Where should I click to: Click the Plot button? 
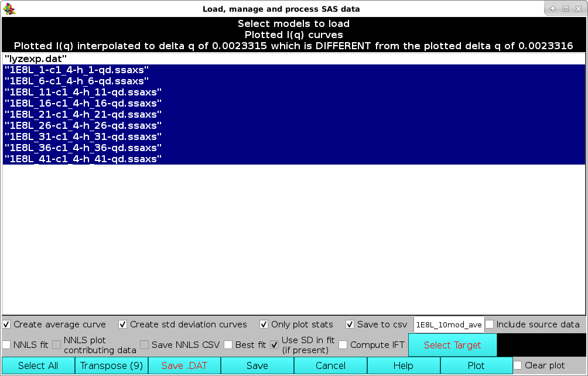pyautogui.click(x=476, y=365)
